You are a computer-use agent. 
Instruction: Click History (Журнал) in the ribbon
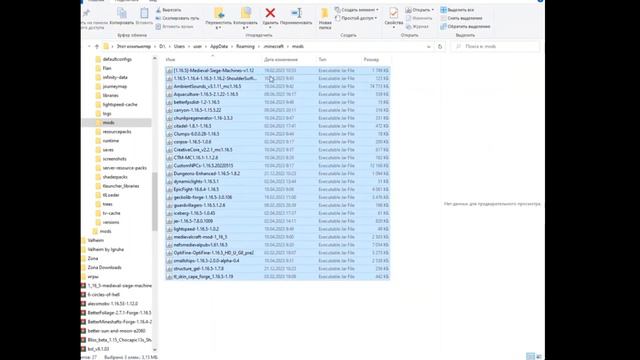click(417, 27)
